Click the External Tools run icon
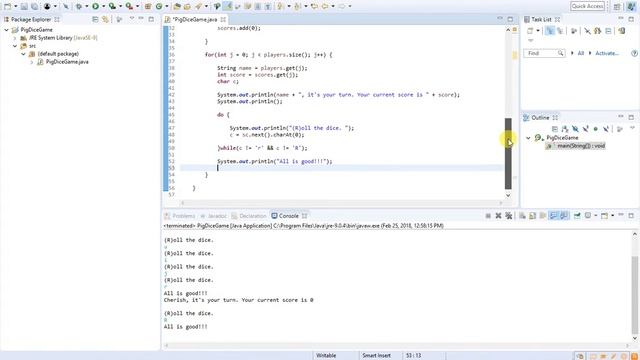The image size is (640, 360). click(129, 6)
